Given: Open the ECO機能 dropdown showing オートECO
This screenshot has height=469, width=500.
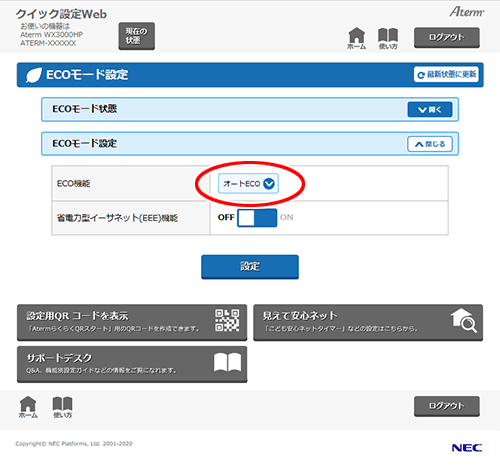Looking at the screenshot, I should click(x=248, y=183).
